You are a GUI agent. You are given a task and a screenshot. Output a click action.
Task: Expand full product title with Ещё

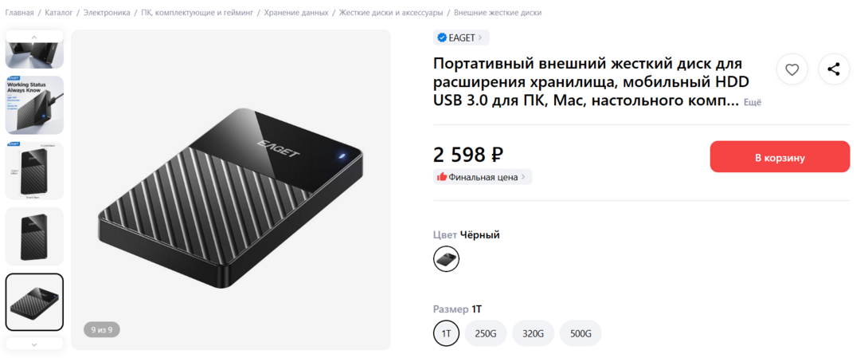tap(753, 103)
